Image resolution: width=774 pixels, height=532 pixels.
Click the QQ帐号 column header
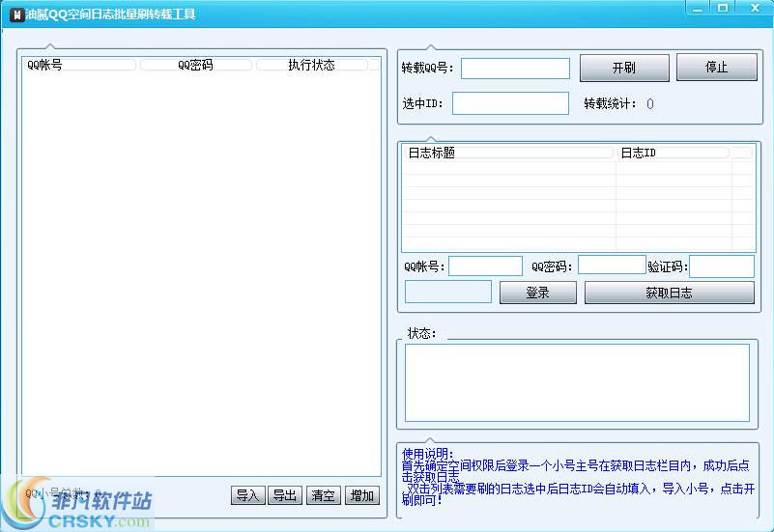80,65
